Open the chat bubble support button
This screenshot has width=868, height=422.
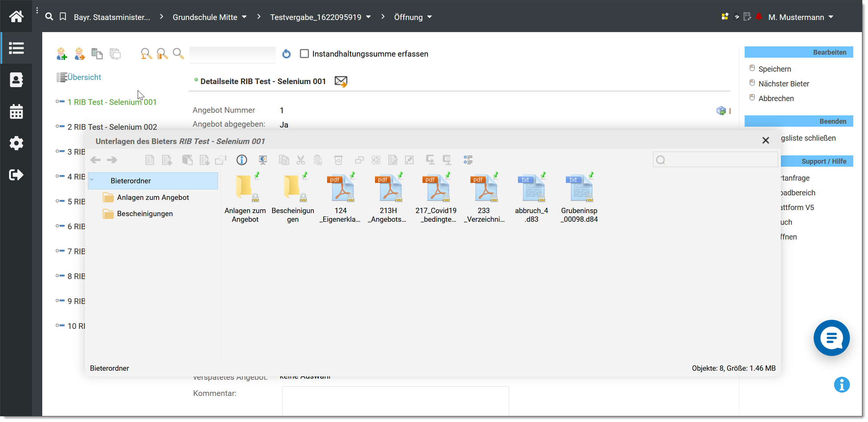pos(832,338)
